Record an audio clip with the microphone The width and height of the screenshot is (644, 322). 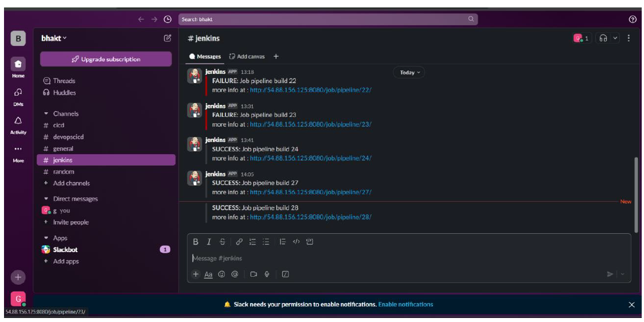(x=267, y=274)
